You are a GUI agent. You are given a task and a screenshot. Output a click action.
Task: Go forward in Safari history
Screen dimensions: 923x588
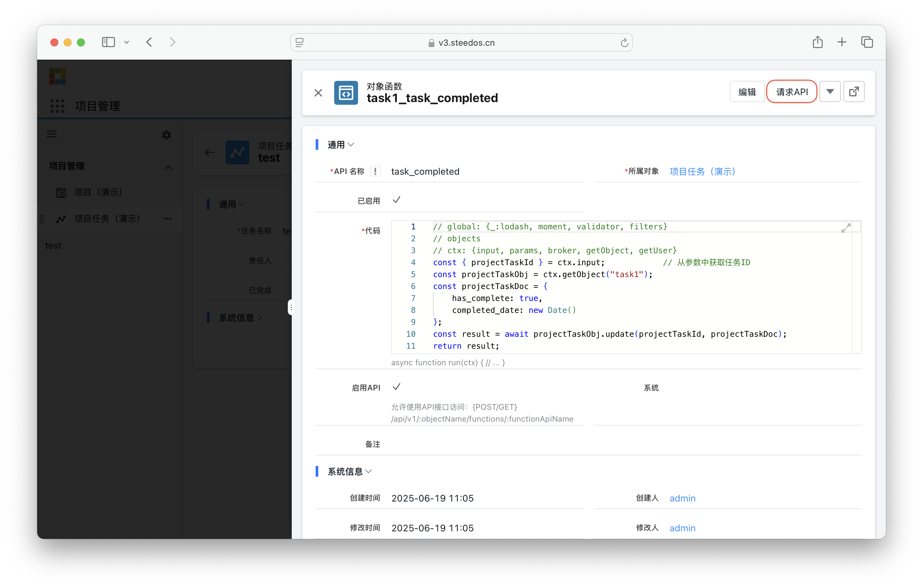(x=172, y=42)
